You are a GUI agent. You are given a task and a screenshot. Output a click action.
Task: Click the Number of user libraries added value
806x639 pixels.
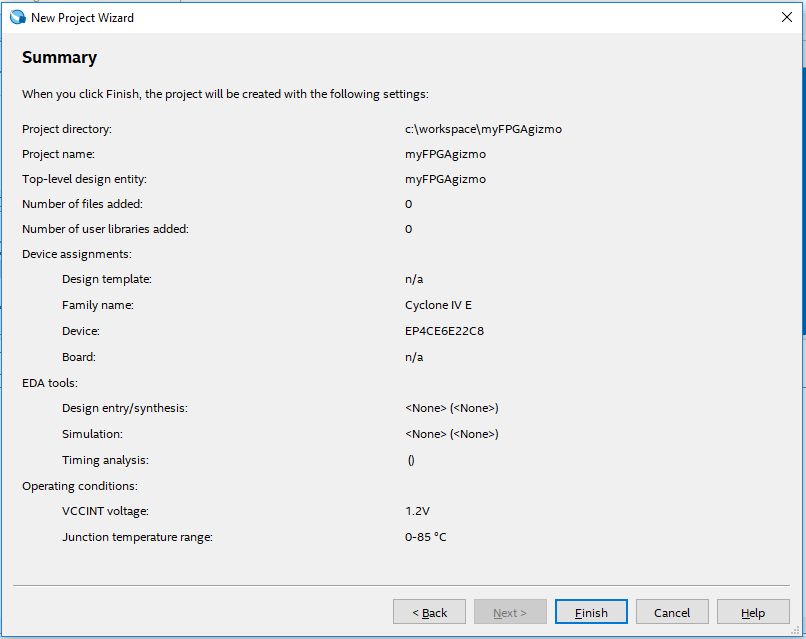click(408, 229)
